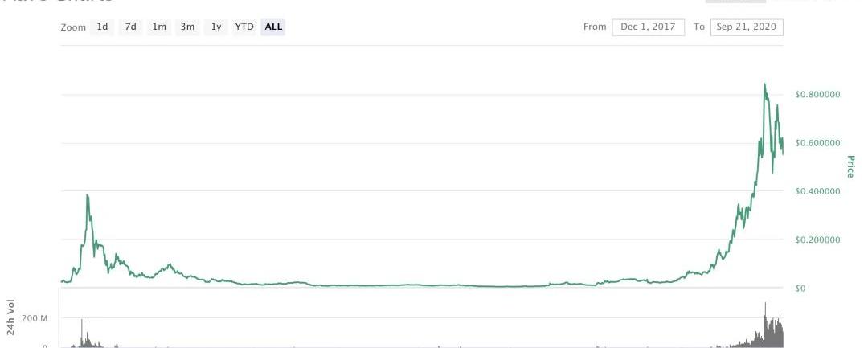The width and height of the screenshot is (868, 348).
Task: Click the 24h Vol axis title
Action: pyautogui.click(x=10, y=317)
